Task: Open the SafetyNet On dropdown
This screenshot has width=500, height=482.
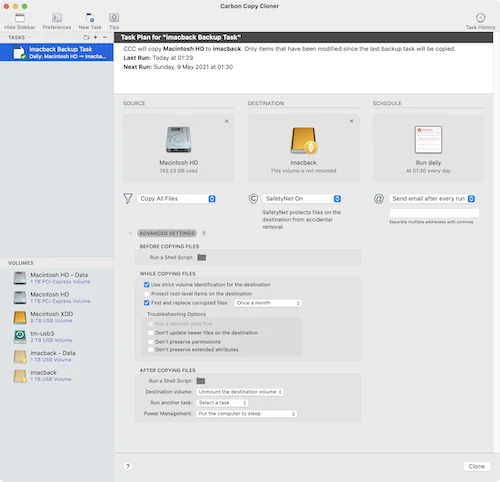Action: pos(302,199)
